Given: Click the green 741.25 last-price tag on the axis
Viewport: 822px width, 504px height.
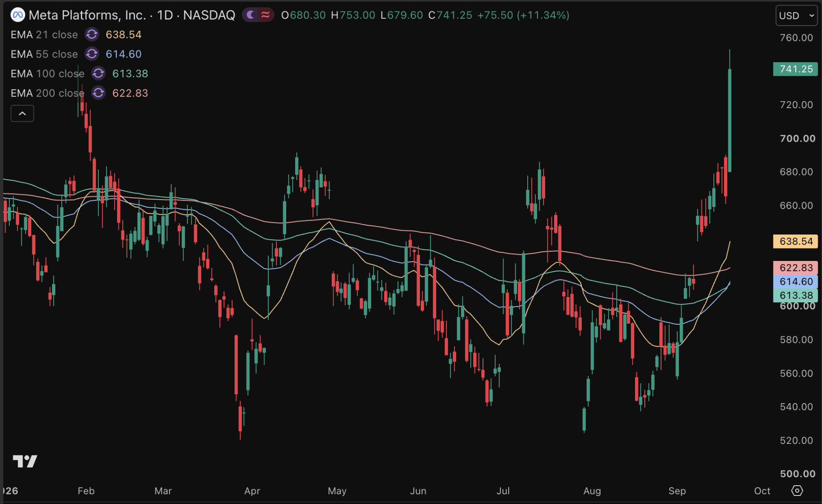Looking at the screenshot, I should click(x=795, y=69).
